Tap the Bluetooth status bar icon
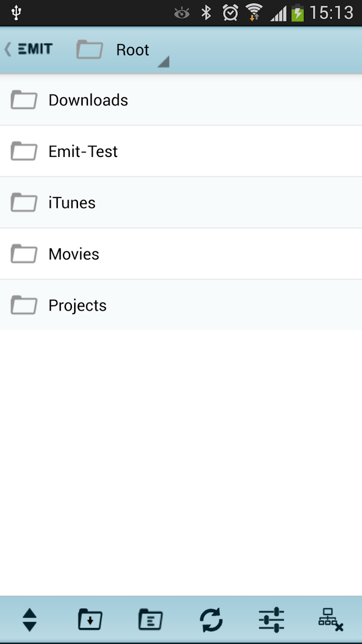Screen dimensions: 362x644 click(206, 13)
